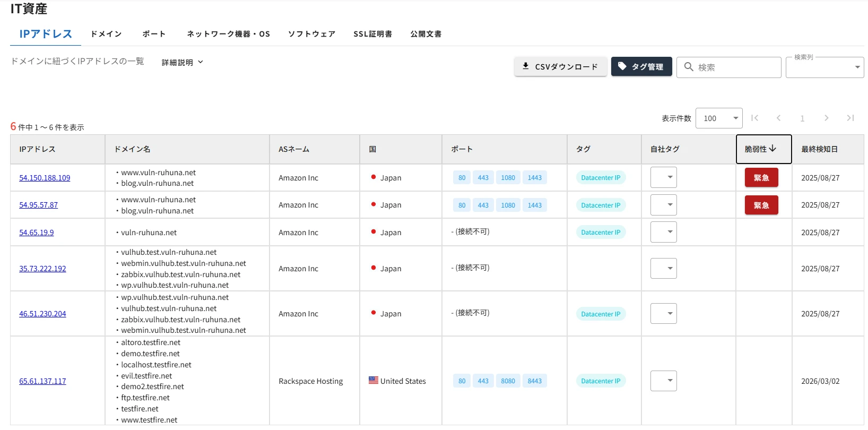
Task: Open IP address link 35.73.222.192
Action: [43, 269]
